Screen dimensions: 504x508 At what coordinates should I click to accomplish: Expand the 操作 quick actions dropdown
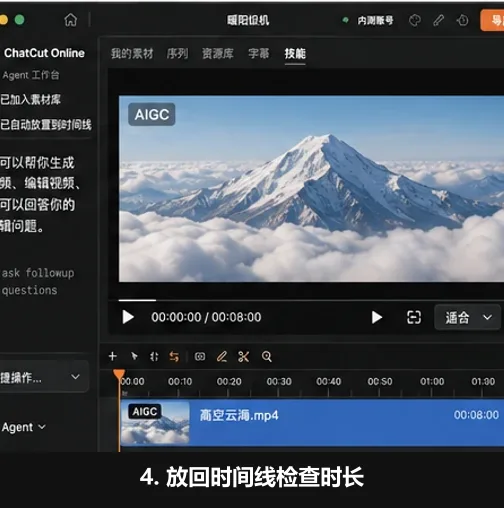point(44,377)
